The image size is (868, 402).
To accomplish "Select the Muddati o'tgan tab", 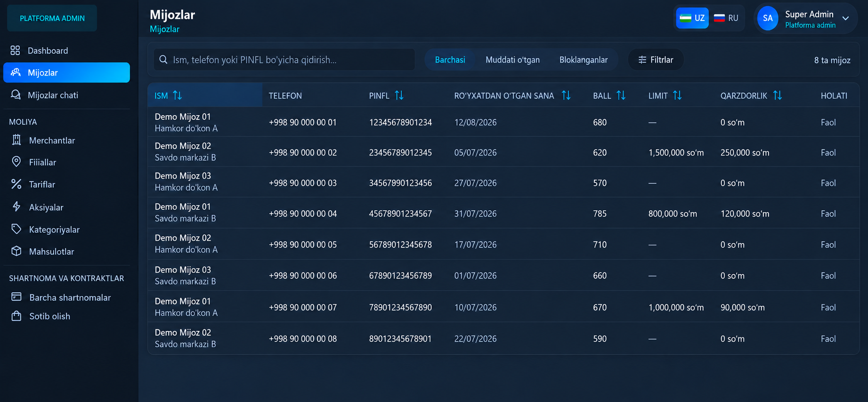I will (x=512, y=60).
